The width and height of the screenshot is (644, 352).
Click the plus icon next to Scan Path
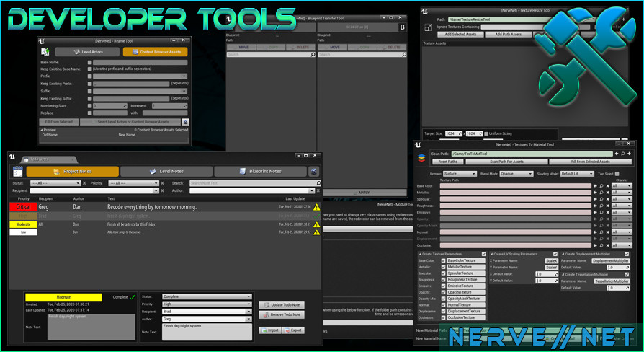(x=629, y=154)
